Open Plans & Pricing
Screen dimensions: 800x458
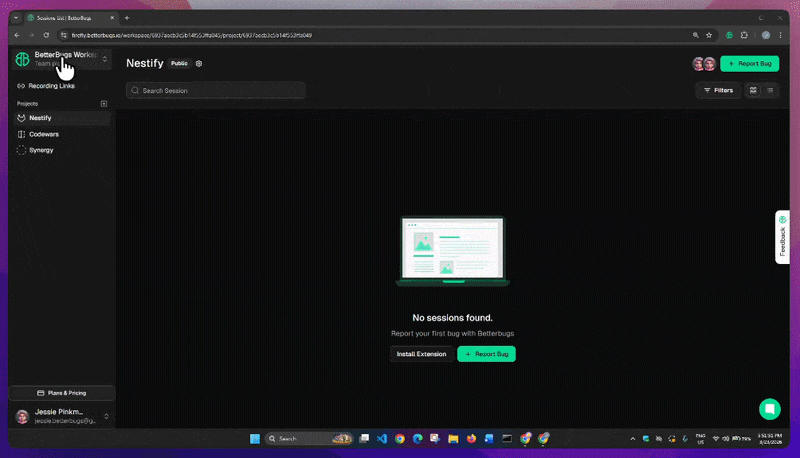coord(62,393)
